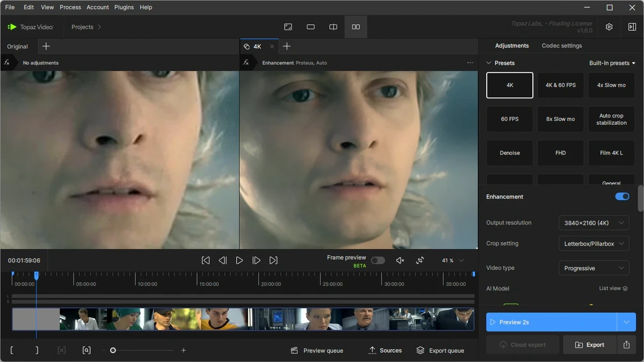Viewport: 644px width, 362px height.
Task: Open the View menu
Action: [47, 8]
